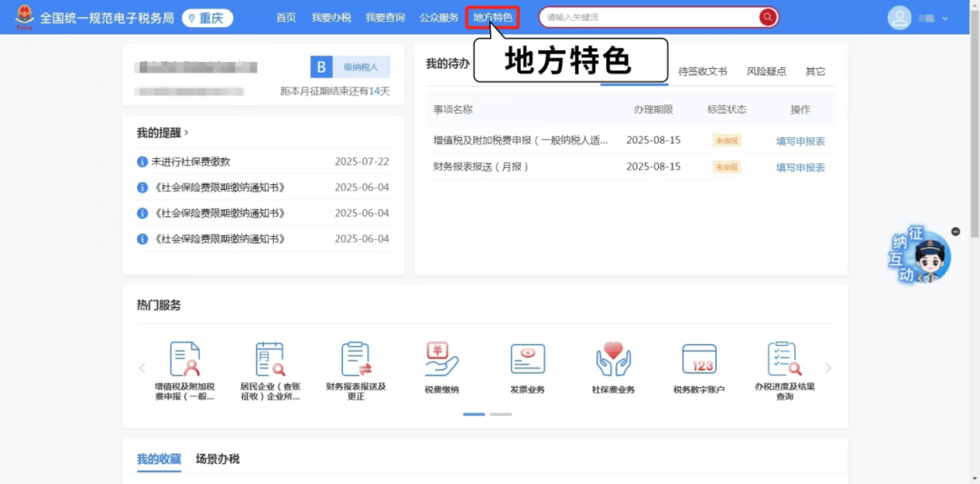Select the 地方特色 menu item
The height and width of the screenshot is (484, 980).
pos(493,17)
